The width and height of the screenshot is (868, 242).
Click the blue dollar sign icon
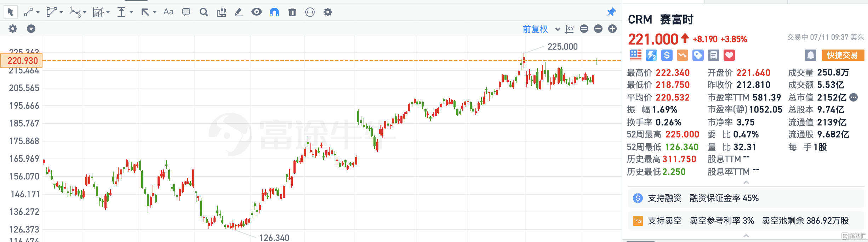[667, 55]
